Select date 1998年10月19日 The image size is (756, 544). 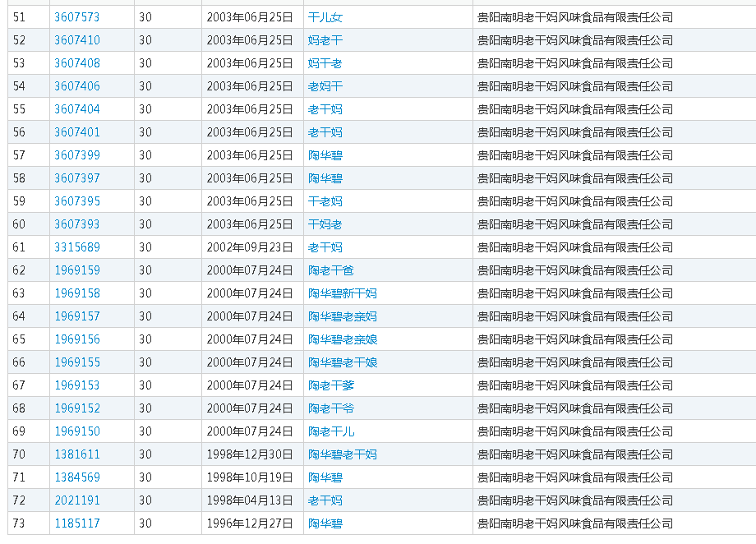(250, 477)
